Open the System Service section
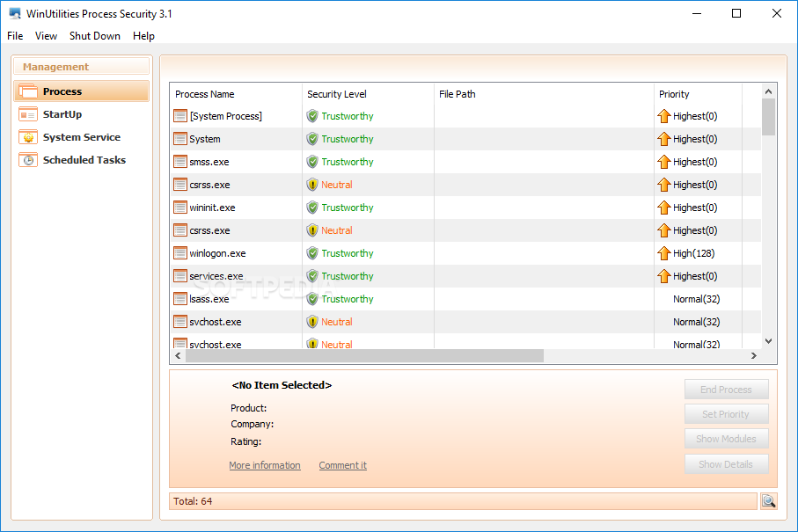The image size is (798, 532). (x=82, y=137)
